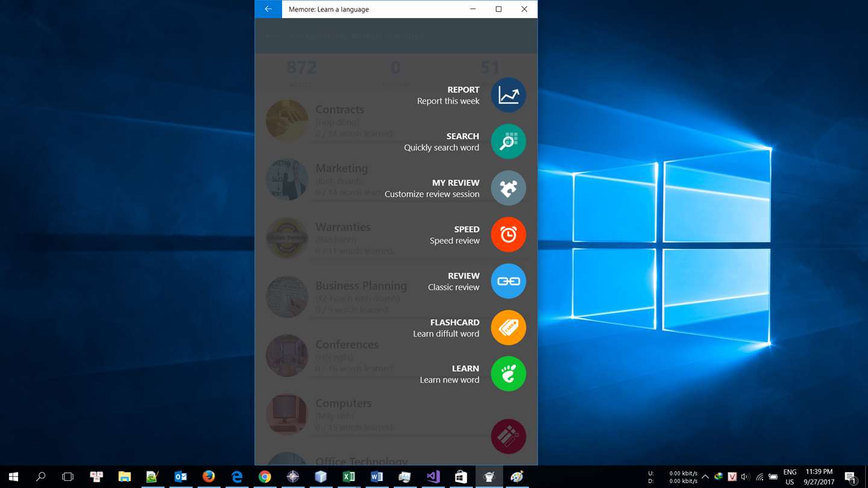This screenshot has width=868, height=488.
Task: Select the FLASHCARD menu label
Action: [455, 322]
